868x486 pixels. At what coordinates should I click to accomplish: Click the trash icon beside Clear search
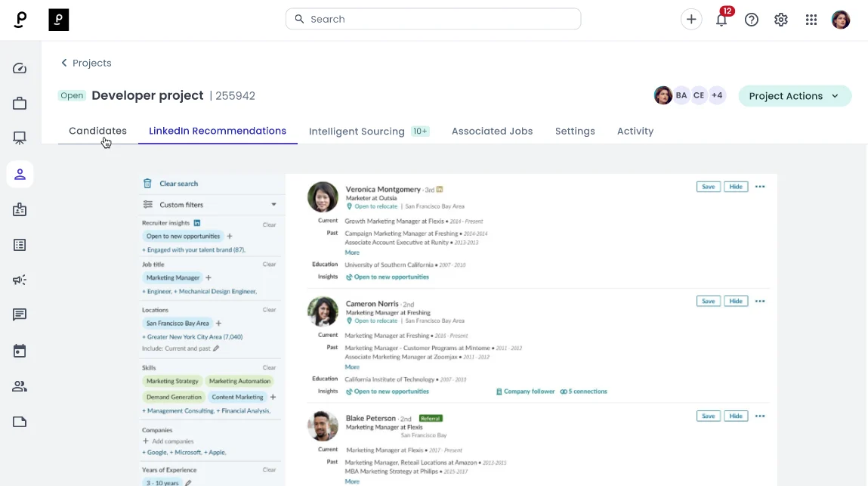(147, 184)
